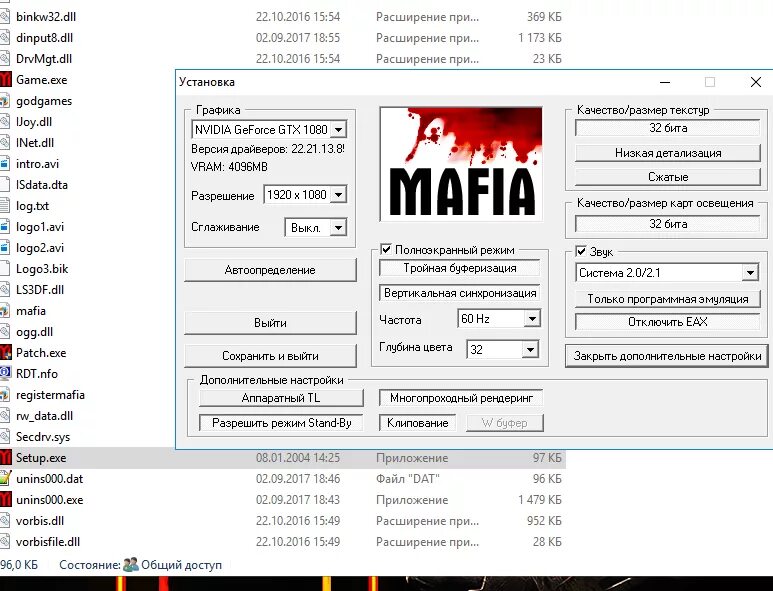
Task: Click the Setup.exe file icon
Action: coord(5,457)
